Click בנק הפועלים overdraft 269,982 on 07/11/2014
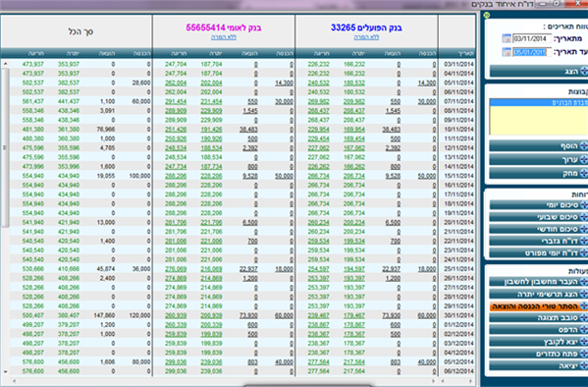588x387 pixels. pyautogui.click(x=318, y=101)
